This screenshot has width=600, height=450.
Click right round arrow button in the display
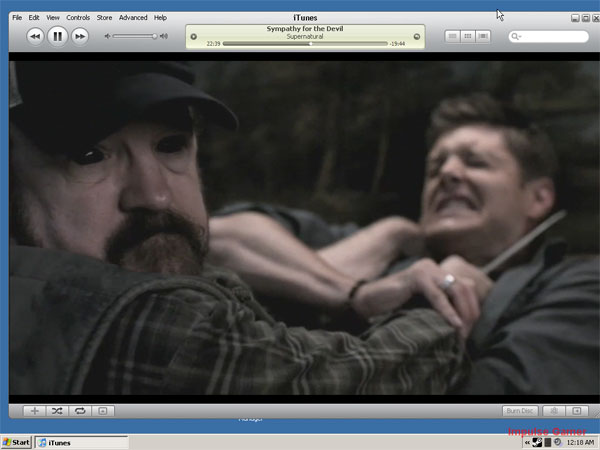click(417, 37)
